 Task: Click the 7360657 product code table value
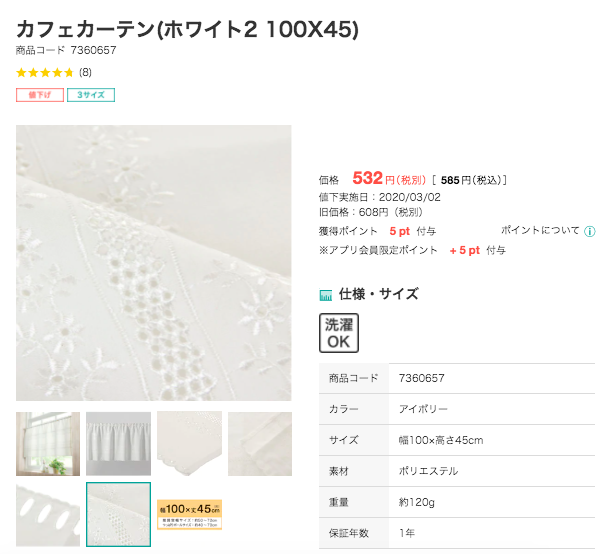pyautogui.click(x=421, y=378)
